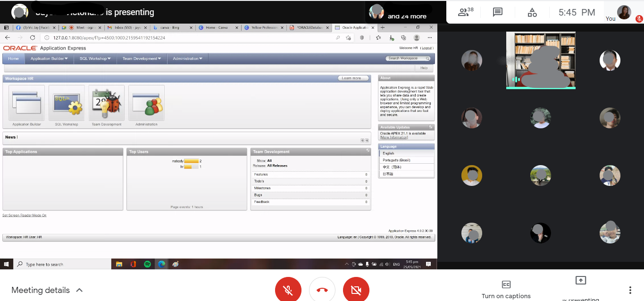Click the SQL Workshop large icon
Image resolution: width=644 pixels, height=301 pixels.
click(67, 103)
